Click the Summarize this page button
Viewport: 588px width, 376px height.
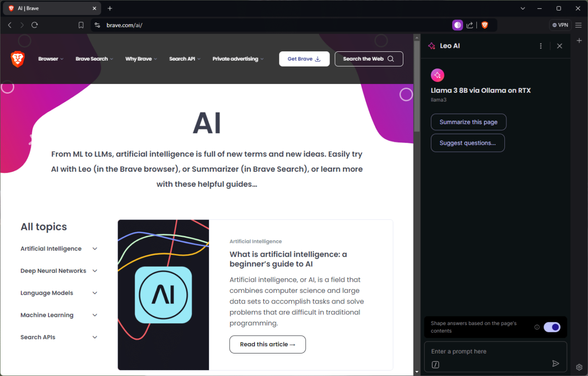tap(468, 122)
